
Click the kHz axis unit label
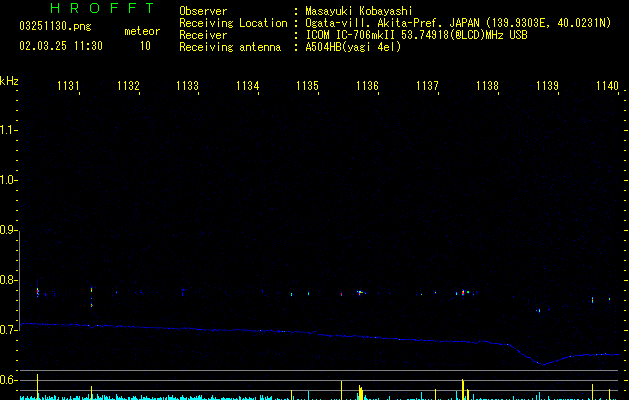pyautogui.click(x=9, y=81)
